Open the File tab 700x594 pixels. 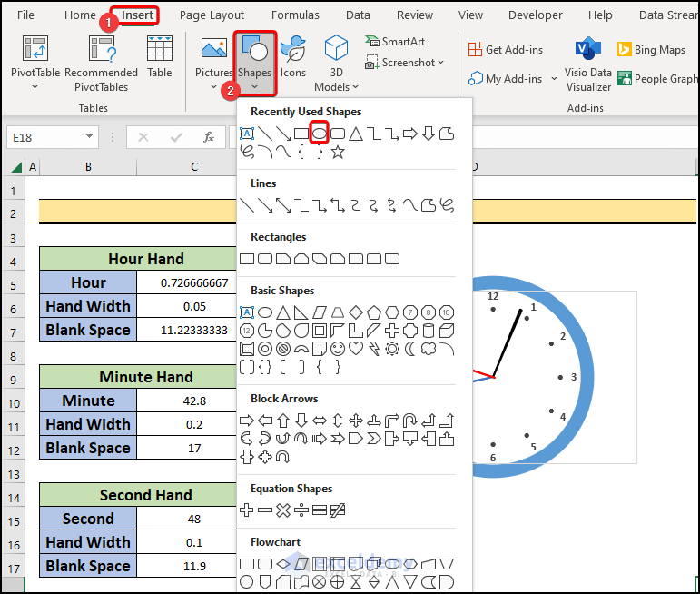point(25,15)
